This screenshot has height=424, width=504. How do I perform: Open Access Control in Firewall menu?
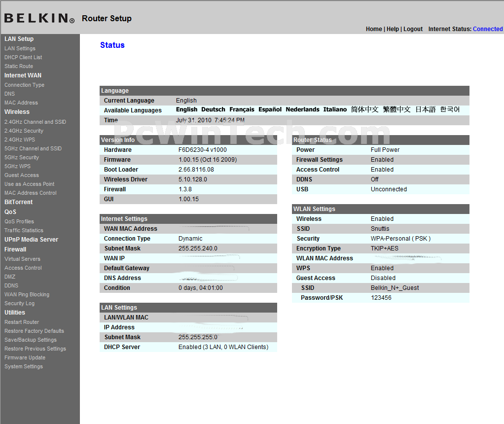point(23,268)
